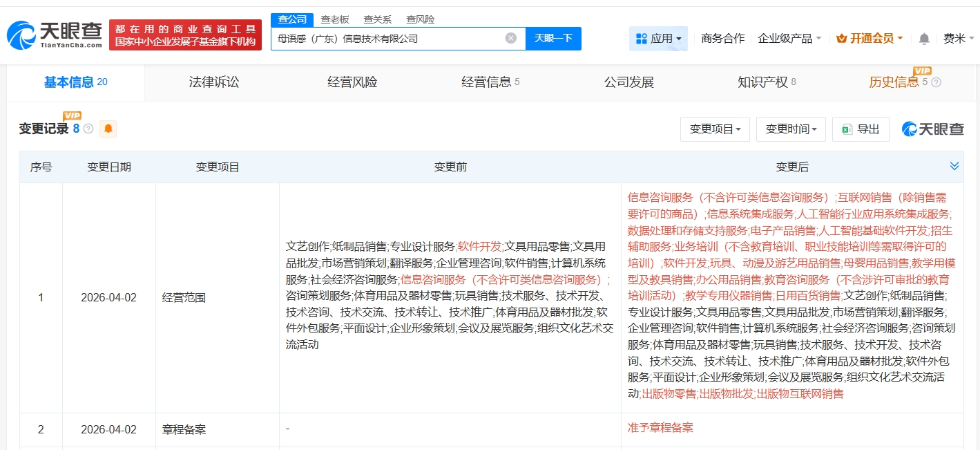
Task: Click into the company name search field
Action: pyautogui.click(x=387, y=39)
